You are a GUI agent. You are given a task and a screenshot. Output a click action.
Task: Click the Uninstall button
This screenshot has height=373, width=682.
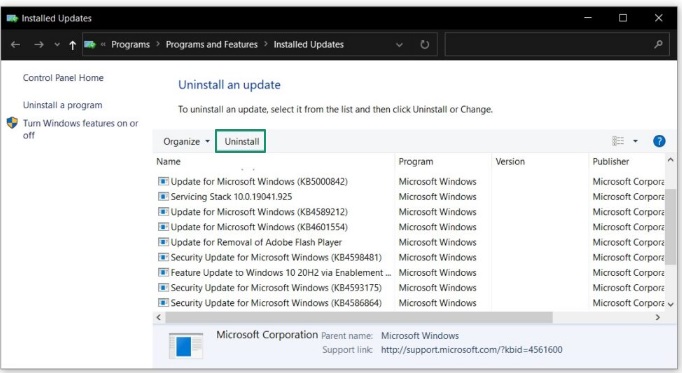(241, 141)
